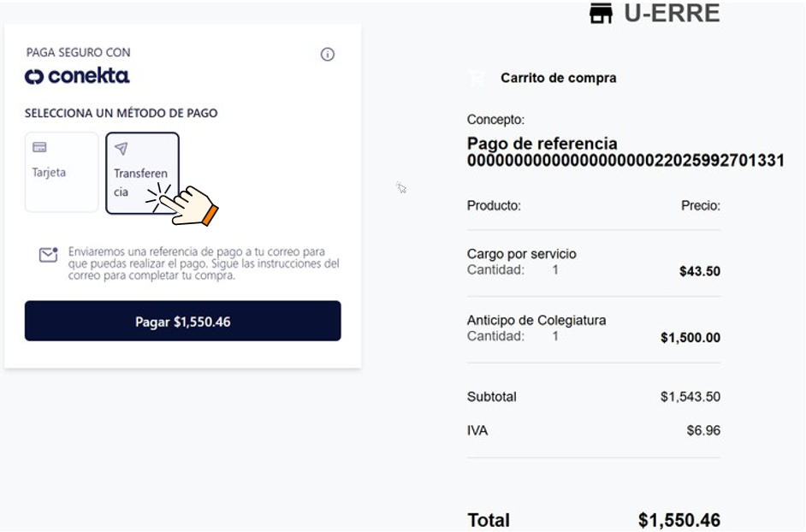Click the credit card icon above Tarjeta
The image size is (806, 532).
point(39,147)
